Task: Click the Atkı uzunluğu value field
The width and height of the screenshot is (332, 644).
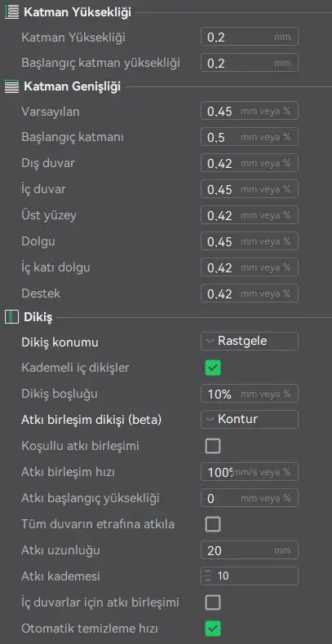Action: pyautogui.click(x=250, y=550)
